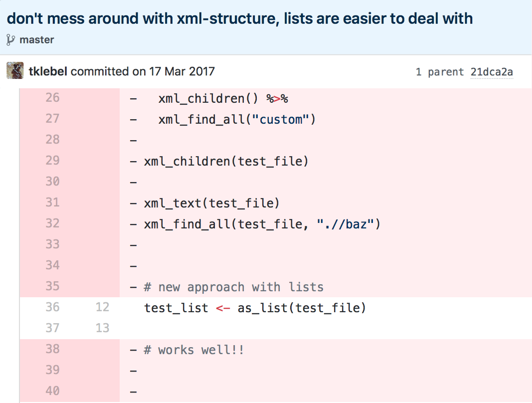The width and height of the screenshot is (532, 403).
Task: Click the as_list(test_file) code line
Action: click(x=255, y=308)
